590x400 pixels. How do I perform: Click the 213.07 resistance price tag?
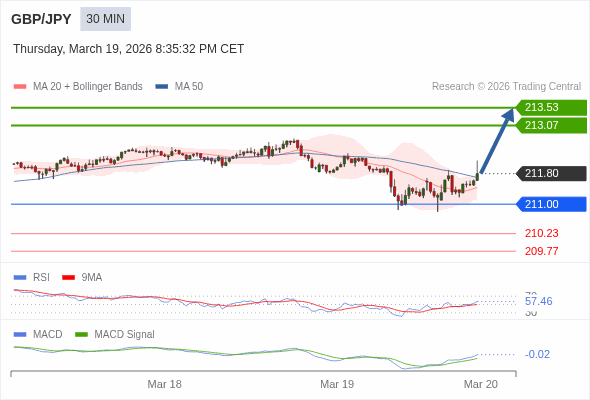[x=551, y=125]
